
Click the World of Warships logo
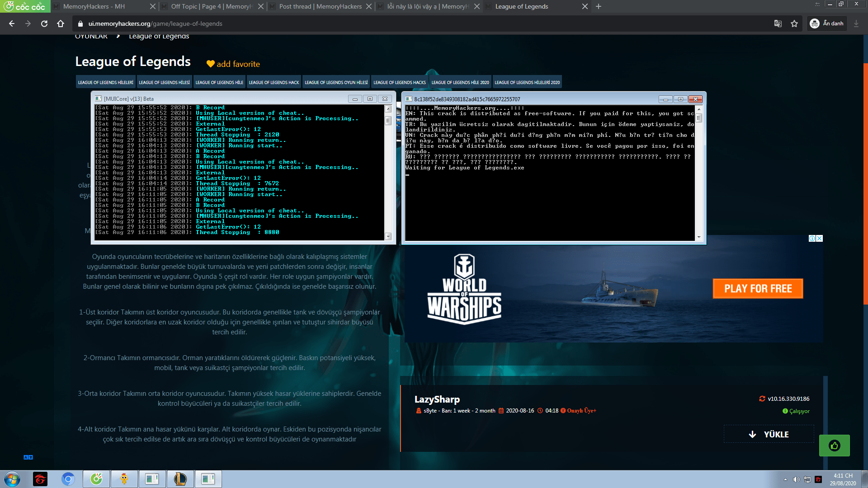tap(464, 289)
